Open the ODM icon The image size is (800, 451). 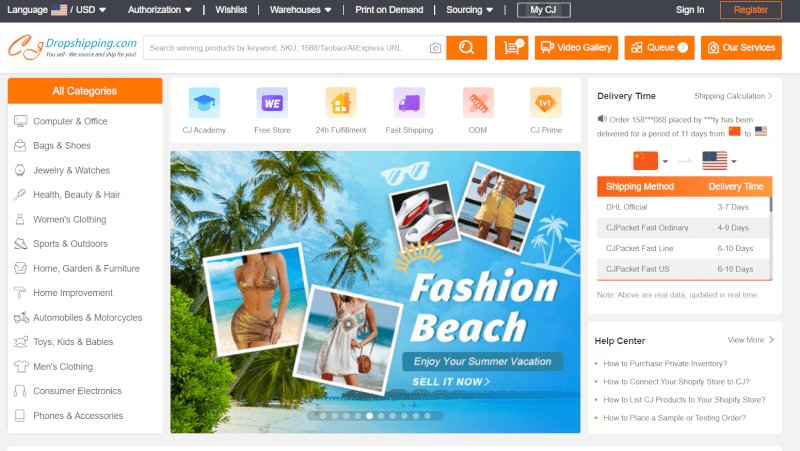tap(478, 103)
